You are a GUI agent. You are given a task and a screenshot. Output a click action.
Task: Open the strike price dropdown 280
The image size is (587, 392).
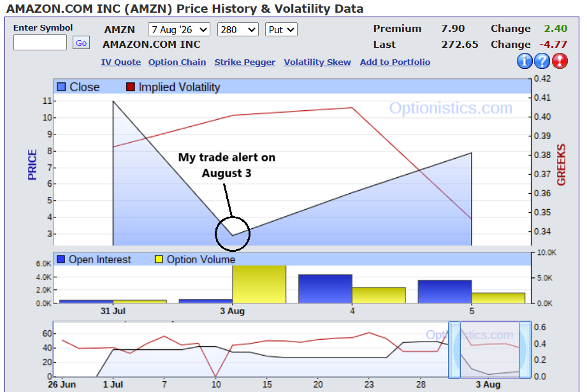click(238, 29)
